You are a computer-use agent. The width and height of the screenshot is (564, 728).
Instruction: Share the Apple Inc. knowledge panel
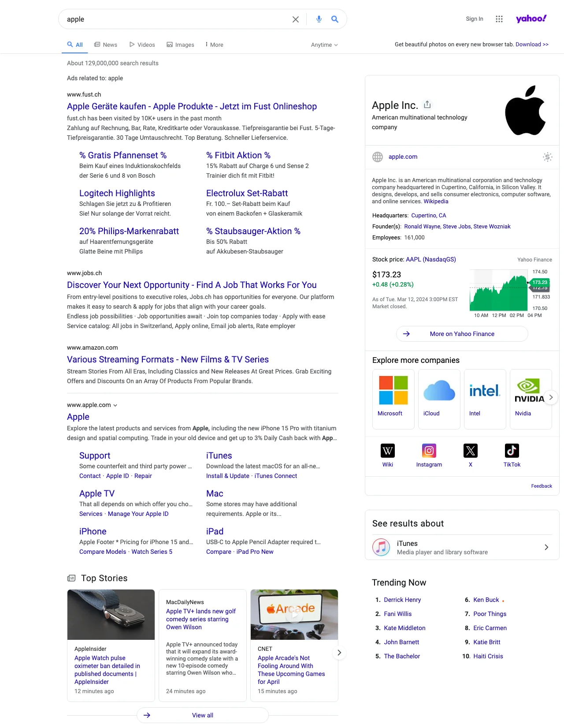427,105
